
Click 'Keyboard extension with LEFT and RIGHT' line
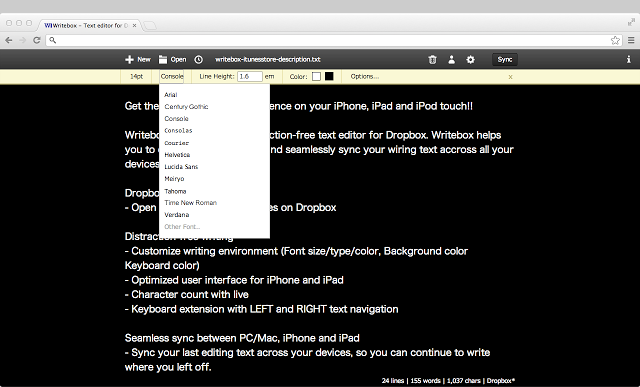click(x=264, y=309)
